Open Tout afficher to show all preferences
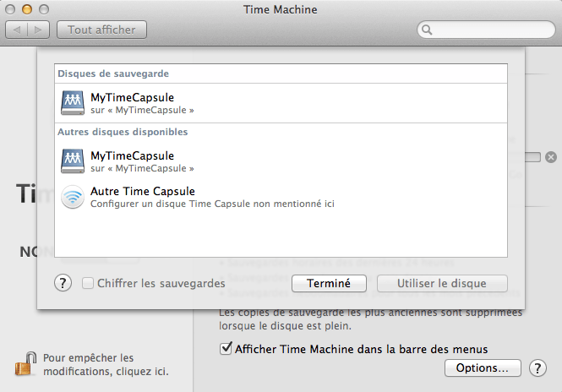 [x=101, y=30]
